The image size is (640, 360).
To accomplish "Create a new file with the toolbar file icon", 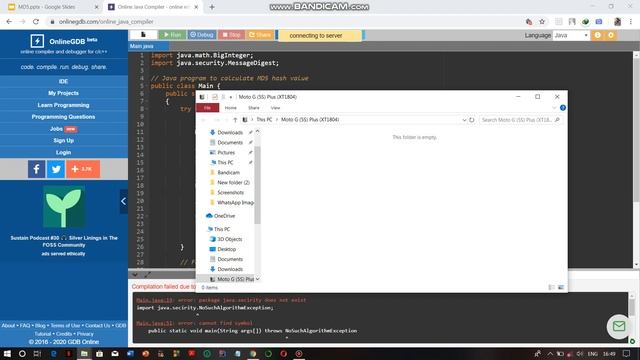I will (143, 35).
